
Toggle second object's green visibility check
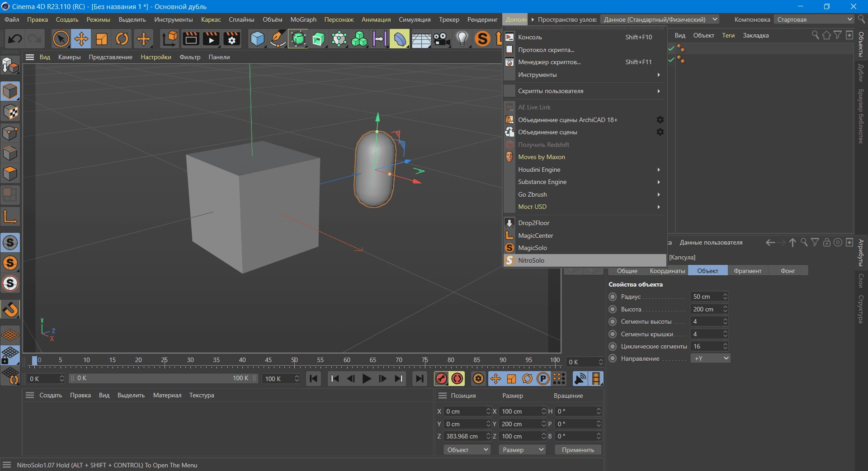click(x=671, y=59)
